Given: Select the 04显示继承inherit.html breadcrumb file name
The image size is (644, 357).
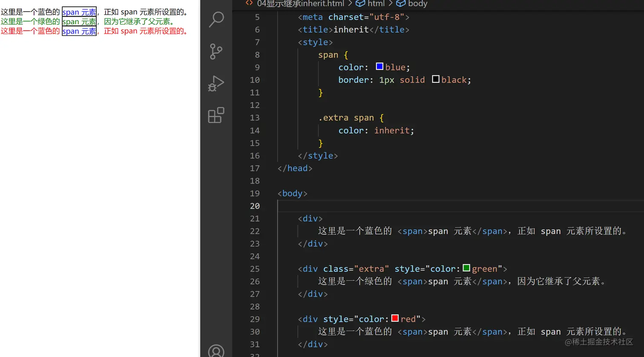Looking at the screenshot, I should point(300,3).
